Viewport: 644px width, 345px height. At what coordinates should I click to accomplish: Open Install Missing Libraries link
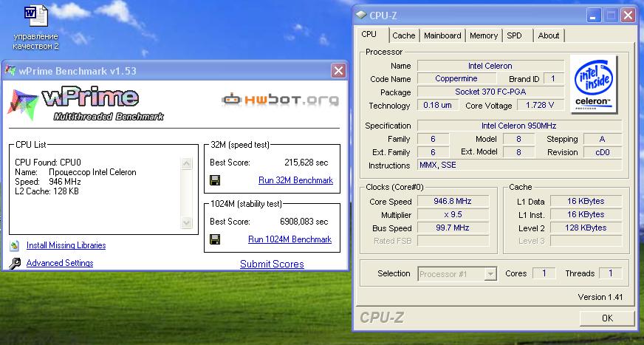(x=66, y=245)
